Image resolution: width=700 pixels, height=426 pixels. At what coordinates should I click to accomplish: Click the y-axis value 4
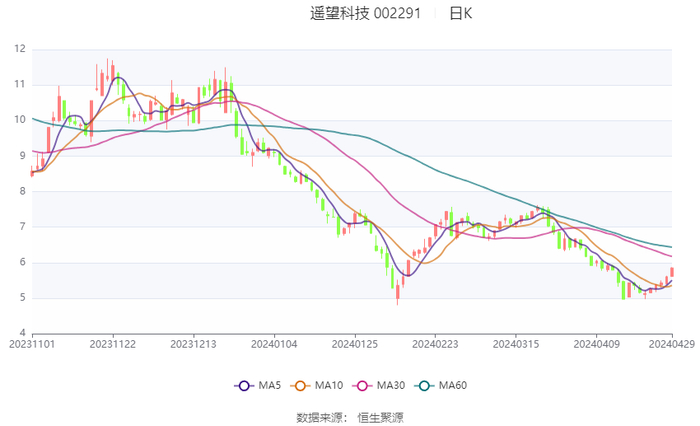[23, 333]
